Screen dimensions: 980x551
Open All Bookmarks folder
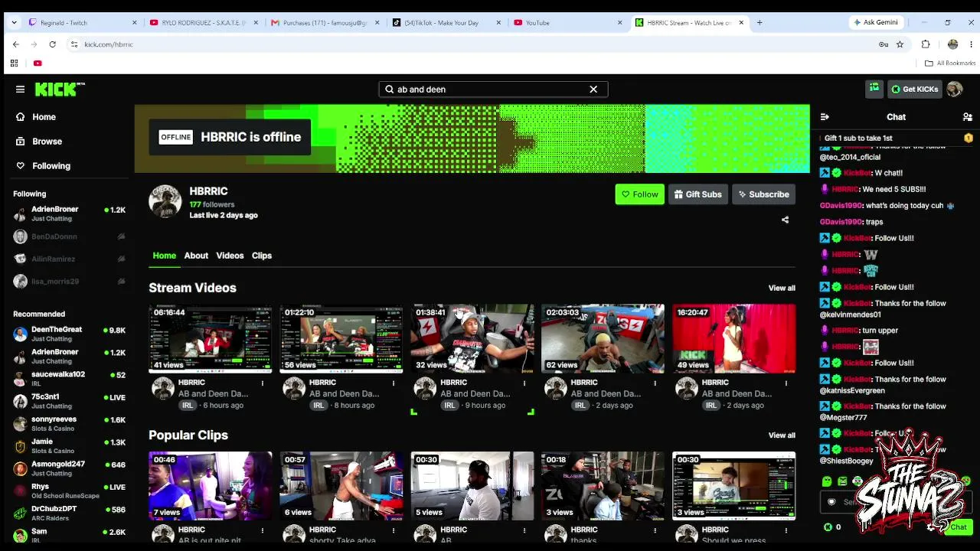[950, 64]
